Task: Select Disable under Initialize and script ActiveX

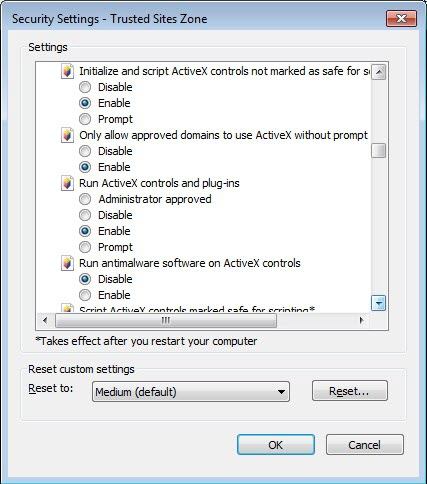Action: 85,87
